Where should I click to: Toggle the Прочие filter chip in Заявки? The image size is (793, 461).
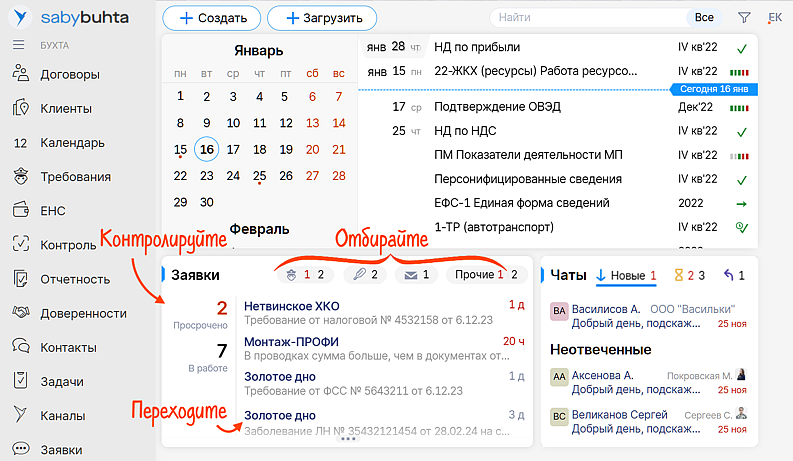[x=486, y=275]
